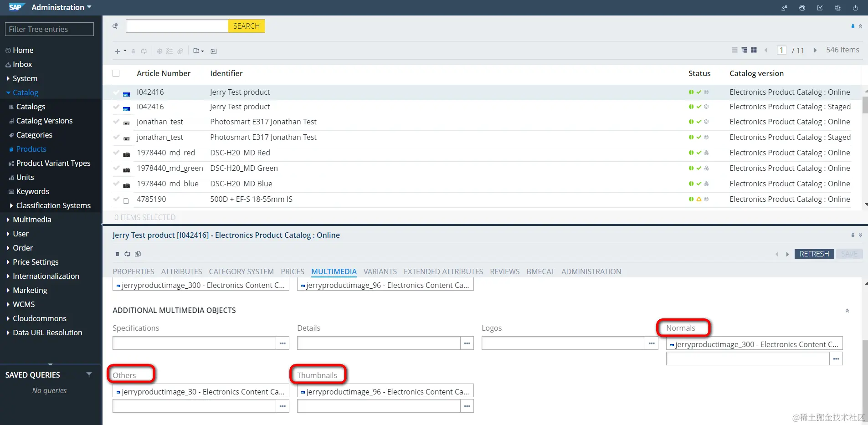This screenshot has width=868, height=425.
Task: Go to next results page arrow
Action: pyautogui.click(x=815, y=50)
